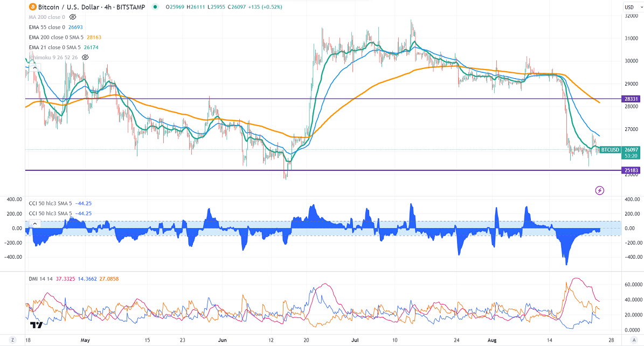Click the TradingView logo
644x346 pixels.
pos(36,325)
